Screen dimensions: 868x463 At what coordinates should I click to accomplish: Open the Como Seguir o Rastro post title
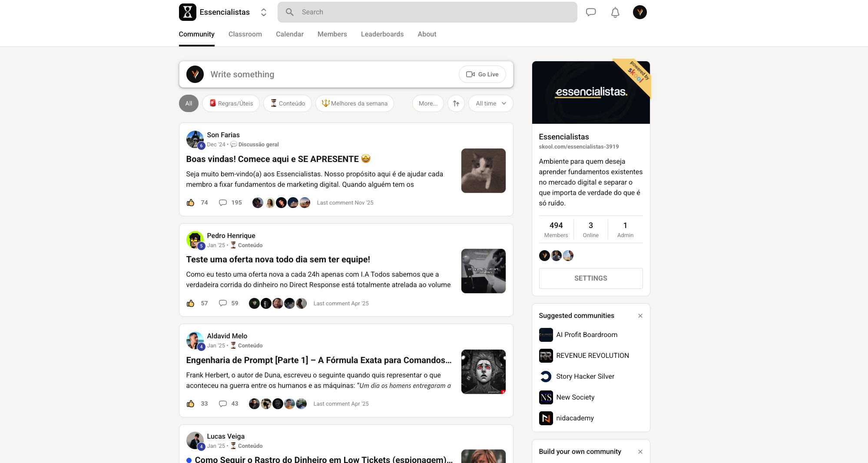[324, 460]
